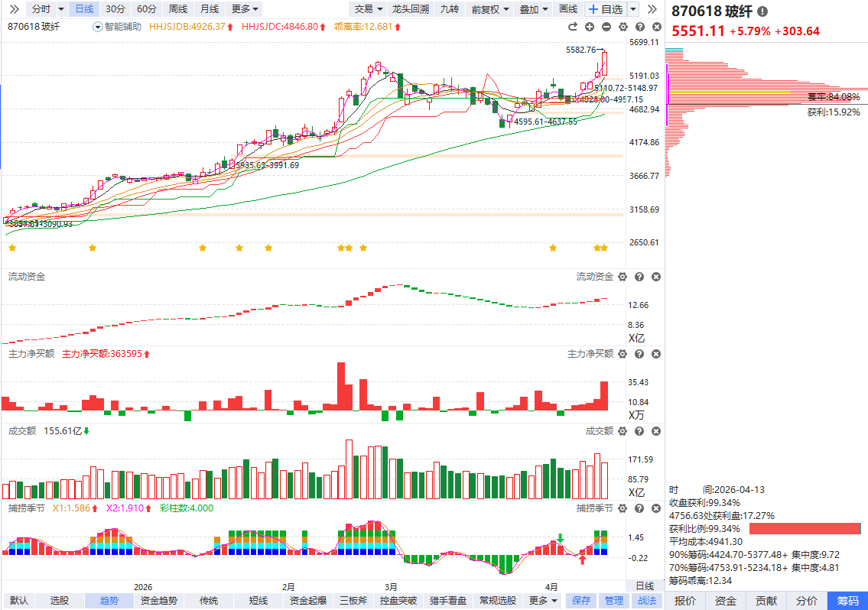Open settings gear for 捕捞季节 indicator

[622, 508]
